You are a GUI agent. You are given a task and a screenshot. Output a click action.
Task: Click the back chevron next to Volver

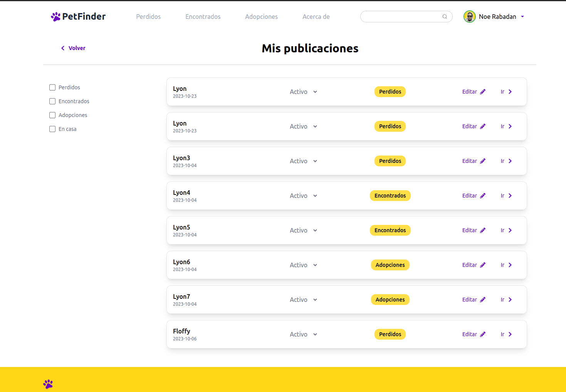click(x=63, y=48)
